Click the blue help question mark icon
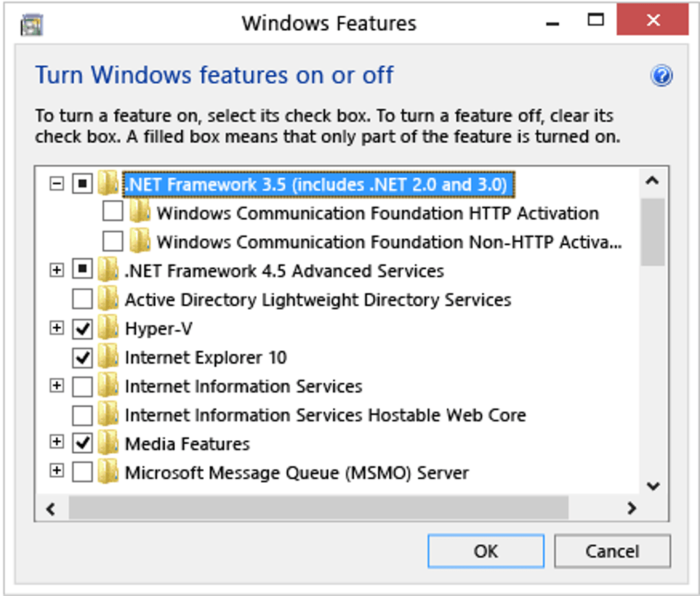 tap(661, 76)
